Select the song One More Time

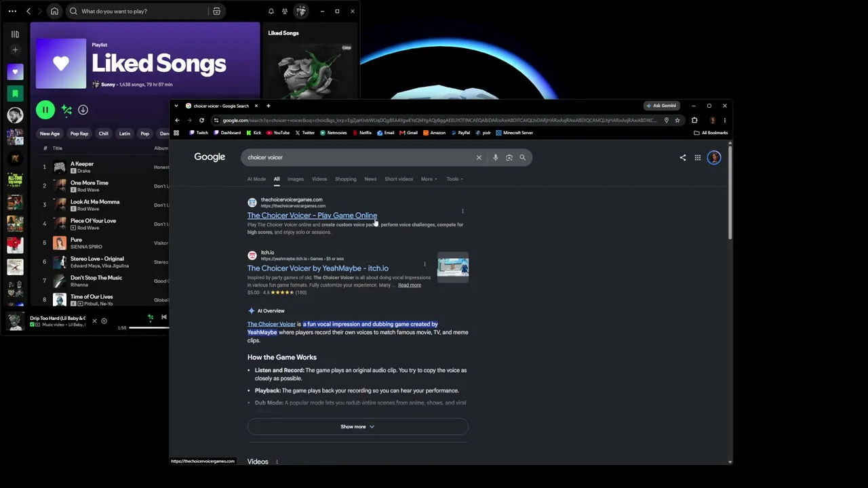pos(90,182)
